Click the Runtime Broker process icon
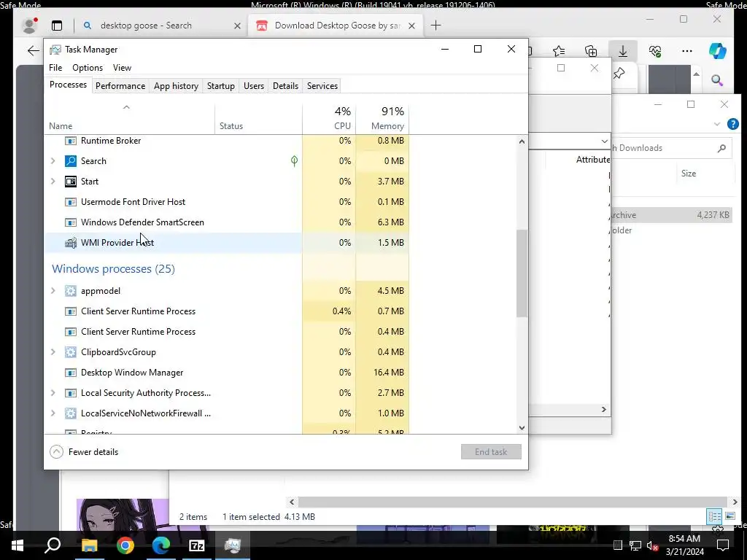 coord(71,141)
